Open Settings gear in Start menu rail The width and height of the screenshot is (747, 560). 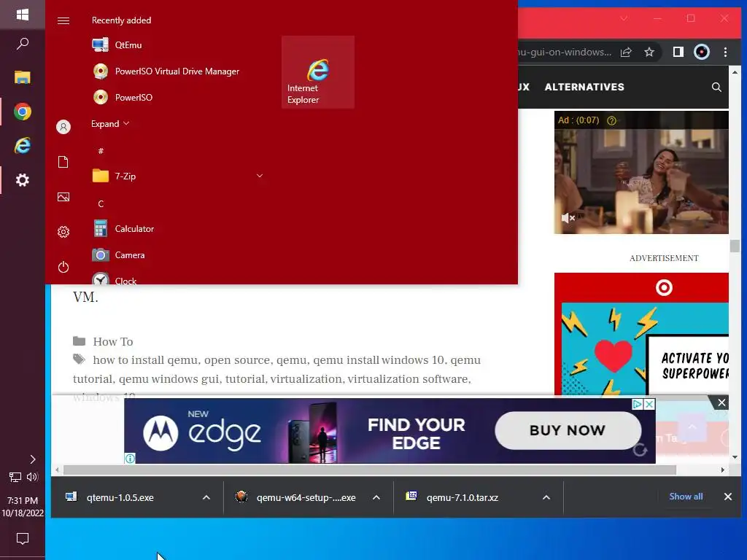coord(63,232)
